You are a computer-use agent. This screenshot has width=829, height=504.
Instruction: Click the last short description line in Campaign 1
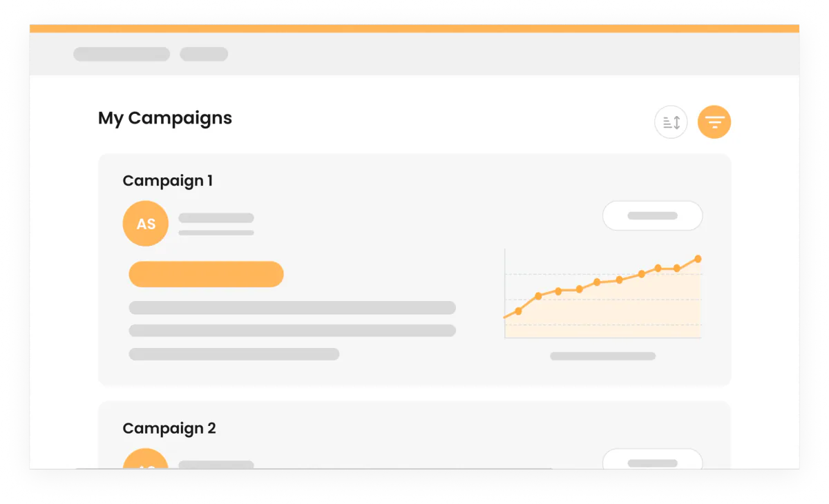(x=234, y=354)
